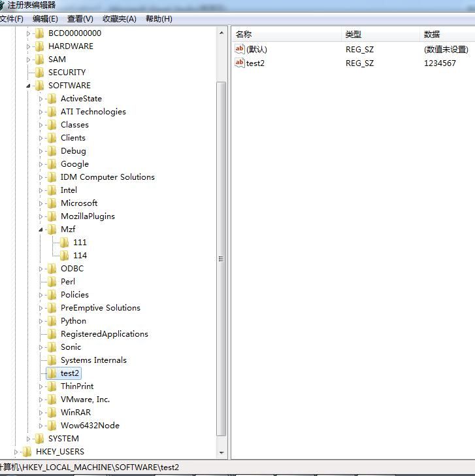Click the Intel folder icon
Viewport: 475px width, 476px height.
[x=52, y=190]
